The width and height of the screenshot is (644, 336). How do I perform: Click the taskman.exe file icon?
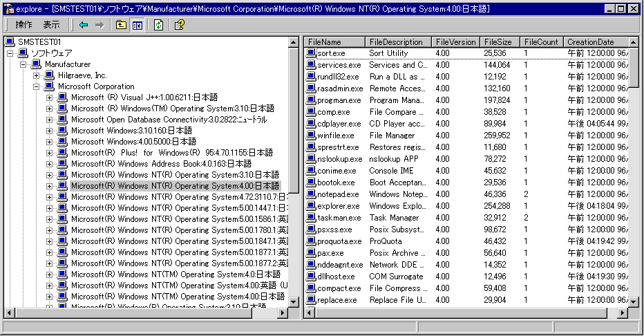click(x=312, y=218)
